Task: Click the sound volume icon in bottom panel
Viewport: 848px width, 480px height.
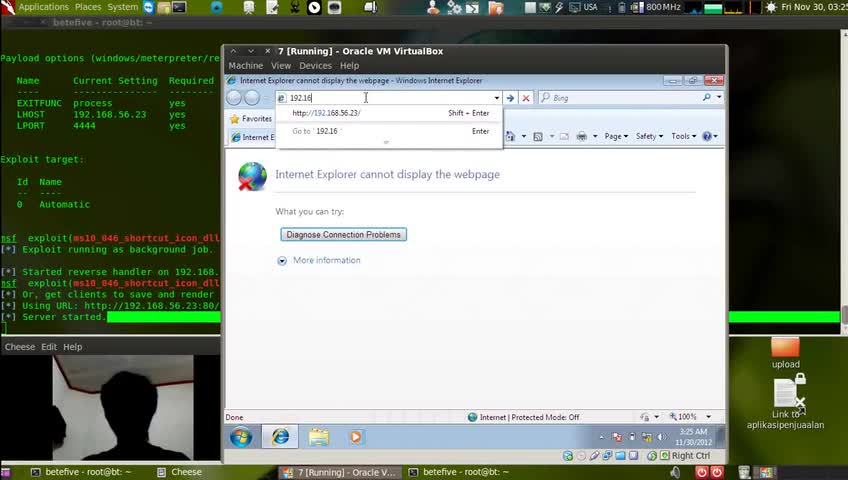Action: [x=675, y=472]
